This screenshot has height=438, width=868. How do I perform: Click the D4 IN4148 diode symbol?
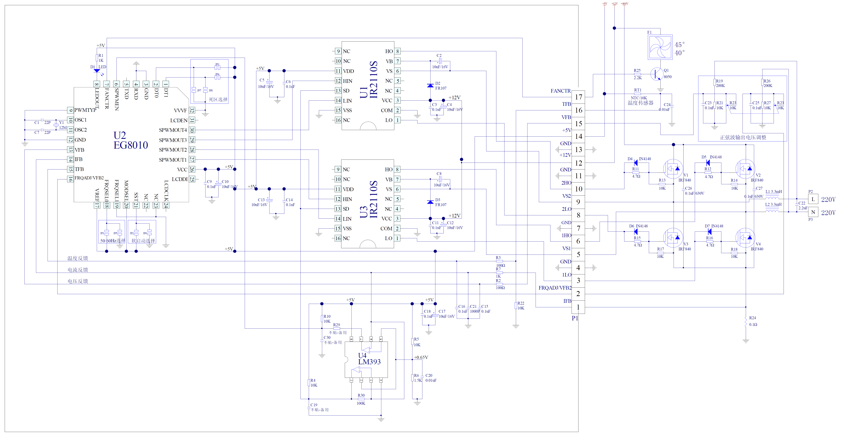tap(635, 163)
